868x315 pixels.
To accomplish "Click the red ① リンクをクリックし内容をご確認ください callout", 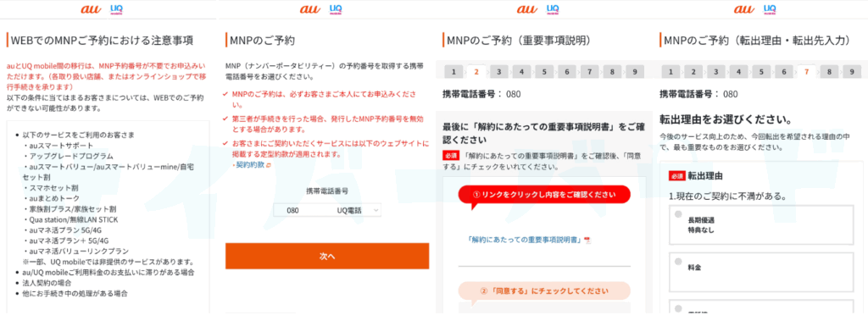I will [x=544, y=195].
